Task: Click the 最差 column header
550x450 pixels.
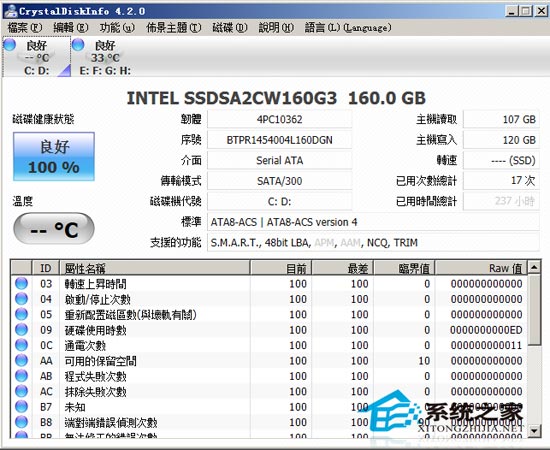Action: coord(343,268)
